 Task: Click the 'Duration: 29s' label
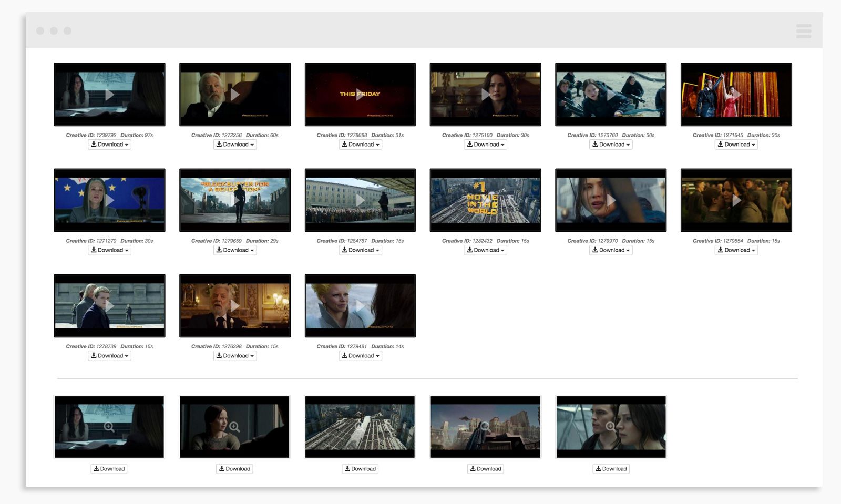click(x=262, y=241)
